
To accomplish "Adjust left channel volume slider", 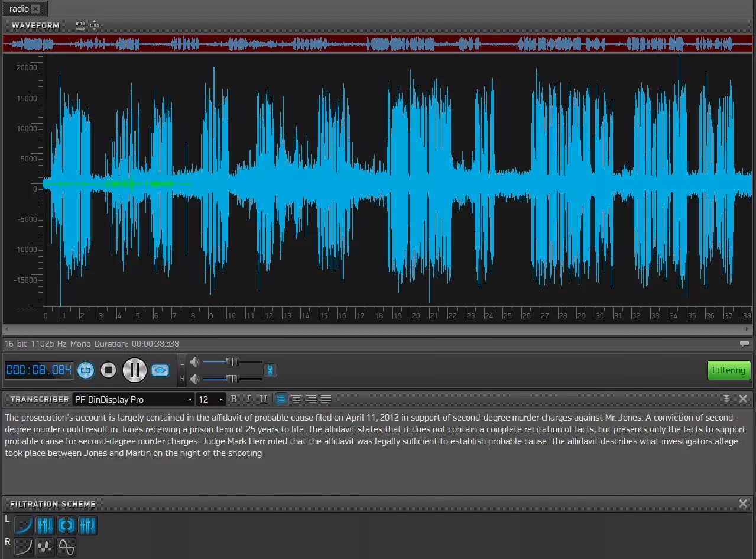I will pos(232,362).
